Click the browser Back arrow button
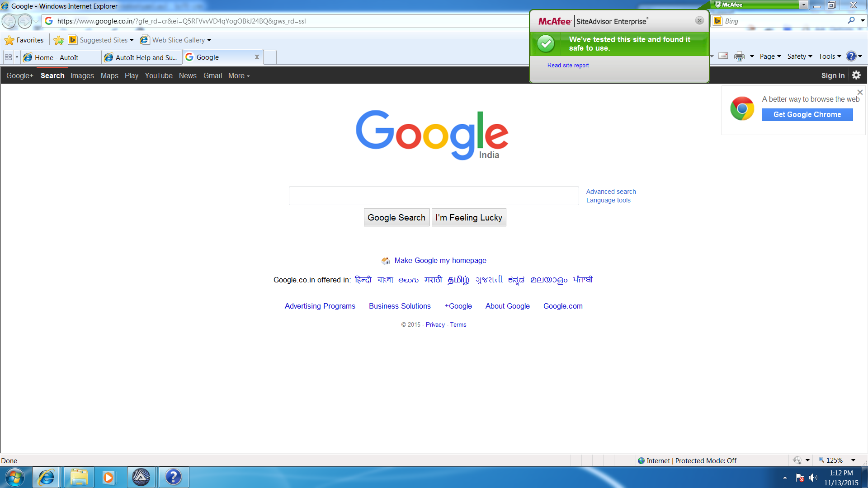Image resolution: width=868 pixels, height=488 pixels. [x=9, y=21]
